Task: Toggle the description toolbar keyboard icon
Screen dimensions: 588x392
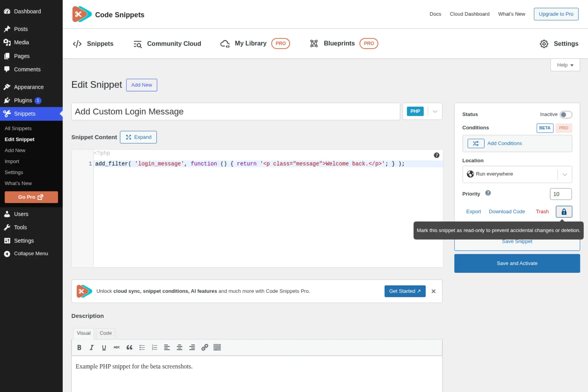Action: pyautogui.click(x=217, y=347)
